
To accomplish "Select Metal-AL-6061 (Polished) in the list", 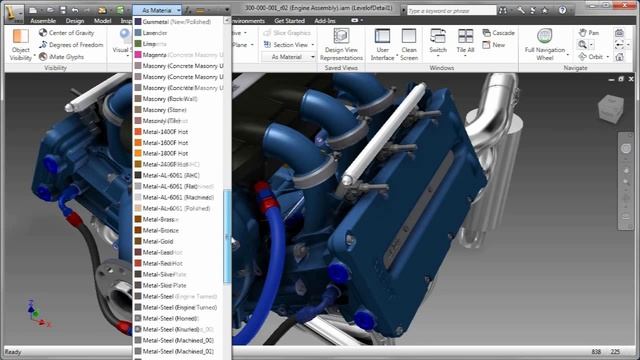I will click(x=178, y=208).
